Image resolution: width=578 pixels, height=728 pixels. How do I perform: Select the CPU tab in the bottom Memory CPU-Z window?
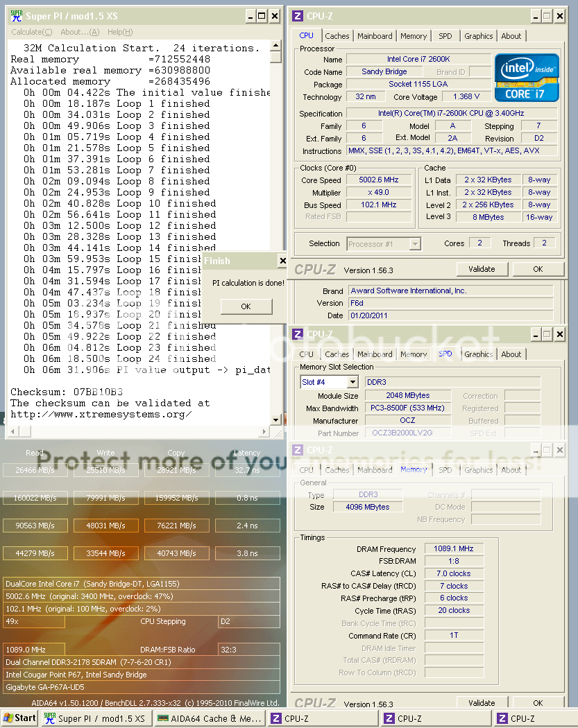pyautogui.click(x=306, y=470)
